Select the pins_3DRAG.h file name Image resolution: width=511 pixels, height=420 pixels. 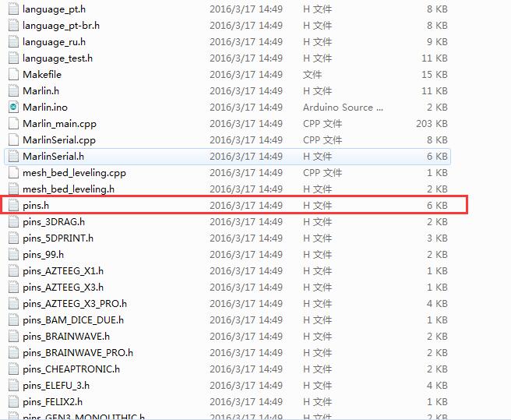click(x=54, y=222)
